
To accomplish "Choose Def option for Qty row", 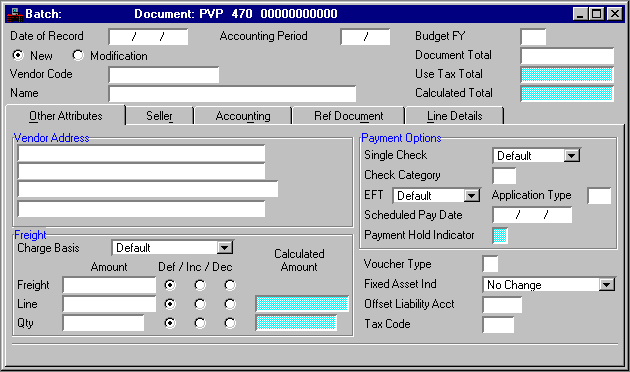I will click(x=170, y=323).
